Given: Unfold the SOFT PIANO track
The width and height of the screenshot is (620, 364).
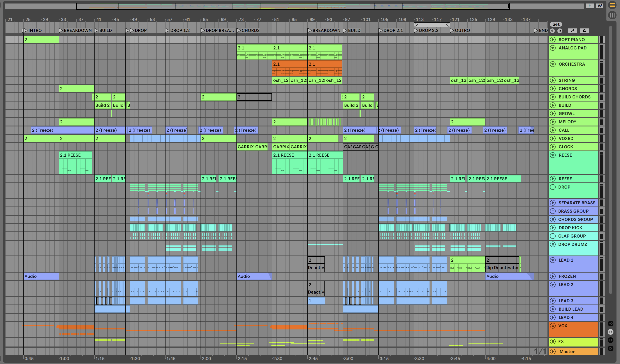Looking at the screenshot, I should [x=553, y=40].
